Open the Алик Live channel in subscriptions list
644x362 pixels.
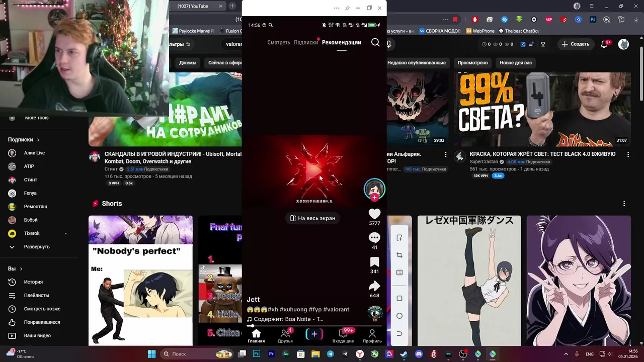(34, 153)
